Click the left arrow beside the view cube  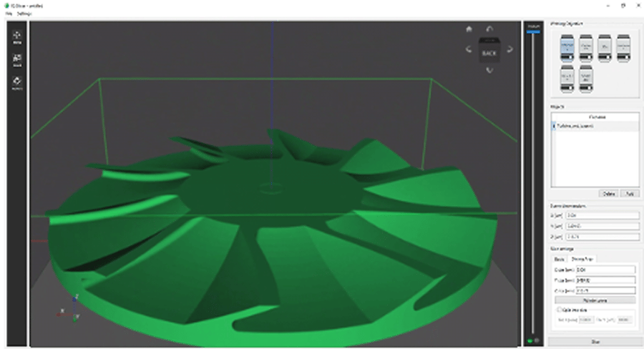(x=469, y=49)
